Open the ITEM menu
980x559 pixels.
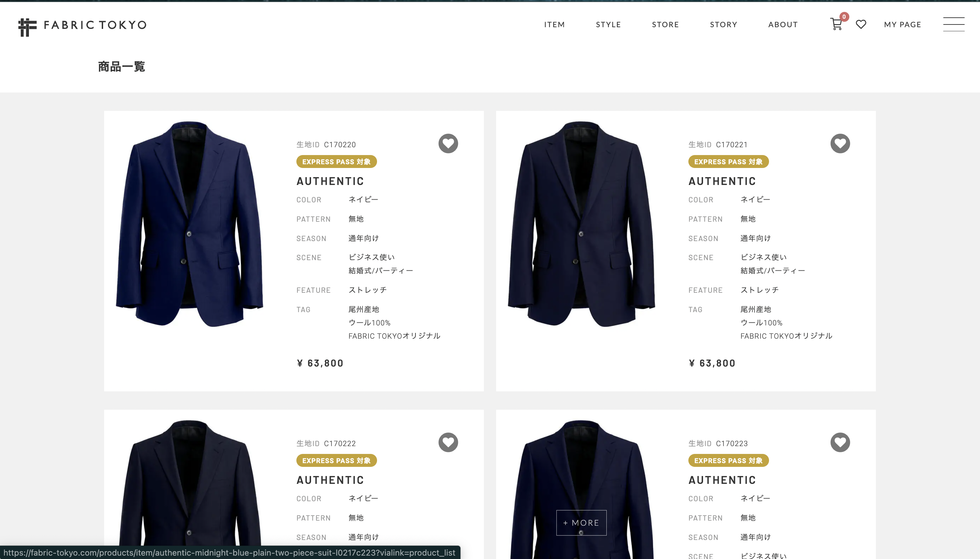pos(554,24)
